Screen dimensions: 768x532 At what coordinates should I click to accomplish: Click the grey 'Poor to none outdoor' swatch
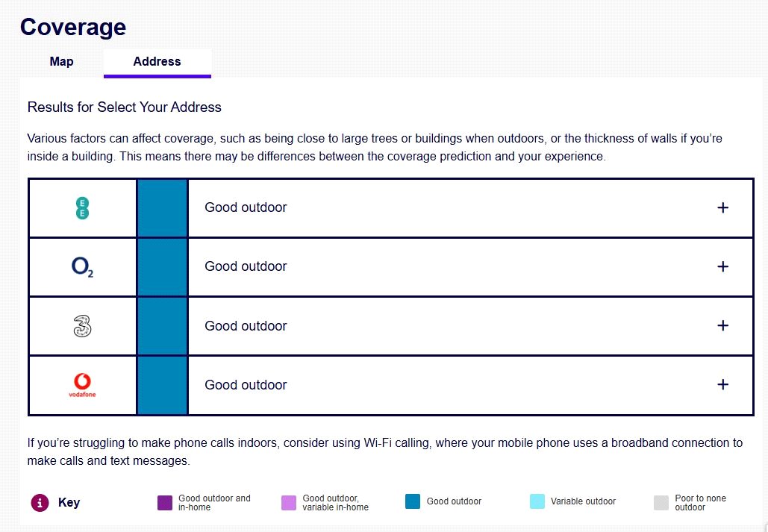tap(661, 502)
